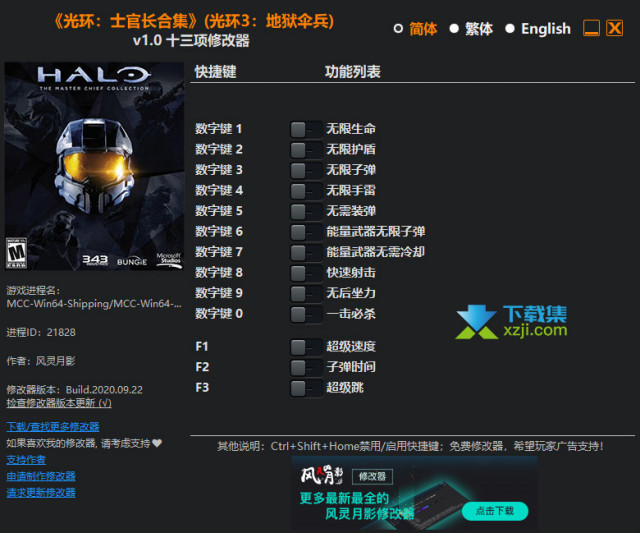
Task: Click the heart icon beside support text
Action: [x=157, y=443]
